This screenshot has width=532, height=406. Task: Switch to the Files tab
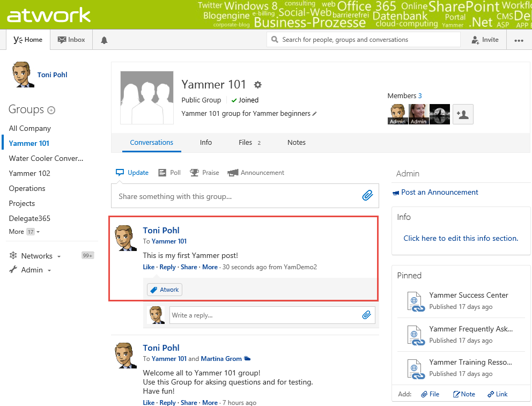click(245, 143)
